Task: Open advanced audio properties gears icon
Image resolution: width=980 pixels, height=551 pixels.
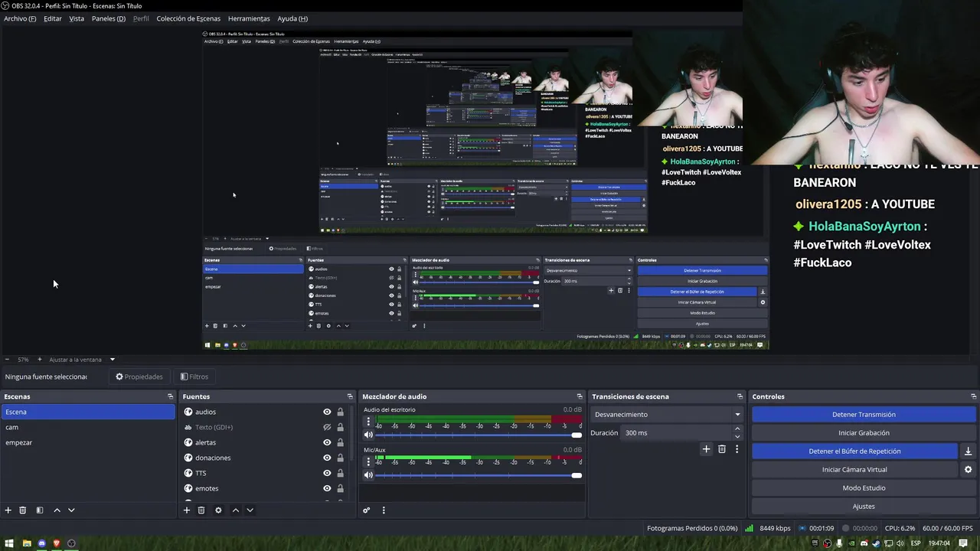Action: pos(366,510)
